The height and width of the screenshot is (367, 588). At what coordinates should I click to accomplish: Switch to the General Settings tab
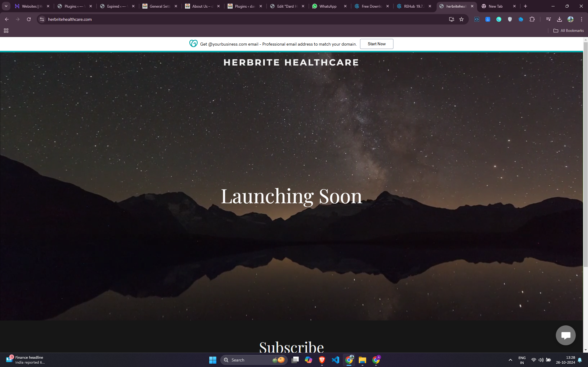pos(159,6)
